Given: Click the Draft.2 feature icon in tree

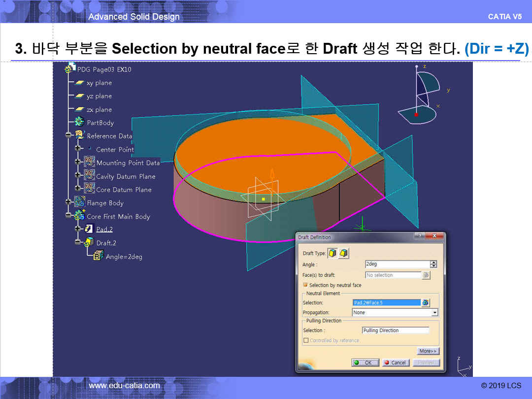Looking at the screenshot, I should (x=89, y=242).
